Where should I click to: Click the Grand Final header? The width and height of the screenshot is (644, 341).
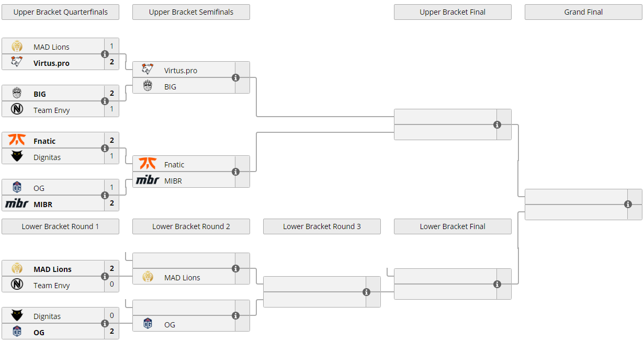pyautogui.click(x=583, y=12)
